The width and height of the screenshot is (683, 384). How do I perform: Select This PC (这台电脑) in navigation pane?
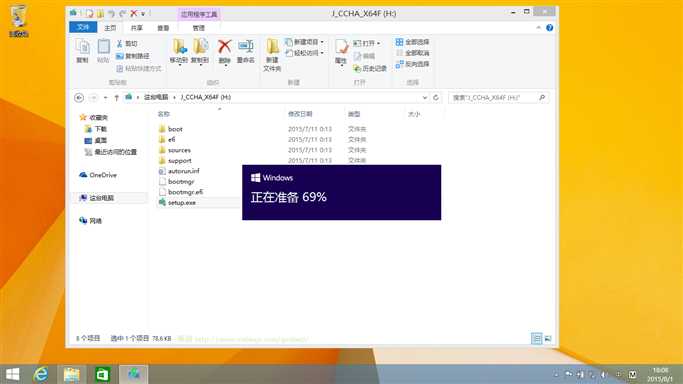(x=101, y=198)
